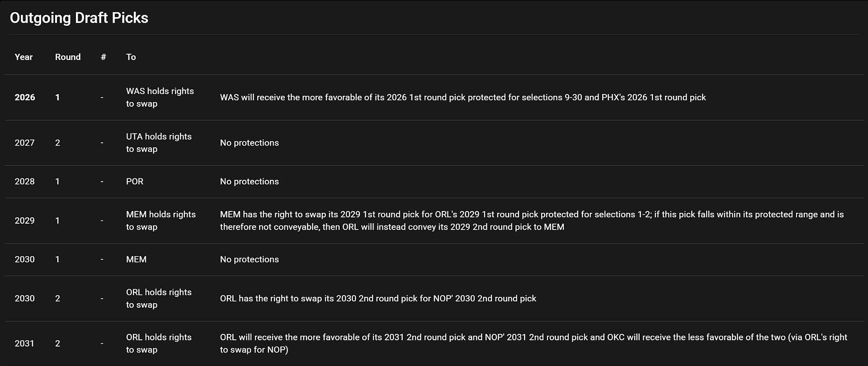This screenshot has width=868, height=366.
Task: Click the 2031 ORL swap rights entry
Action: pyautogui.click(x=159, y=343)
